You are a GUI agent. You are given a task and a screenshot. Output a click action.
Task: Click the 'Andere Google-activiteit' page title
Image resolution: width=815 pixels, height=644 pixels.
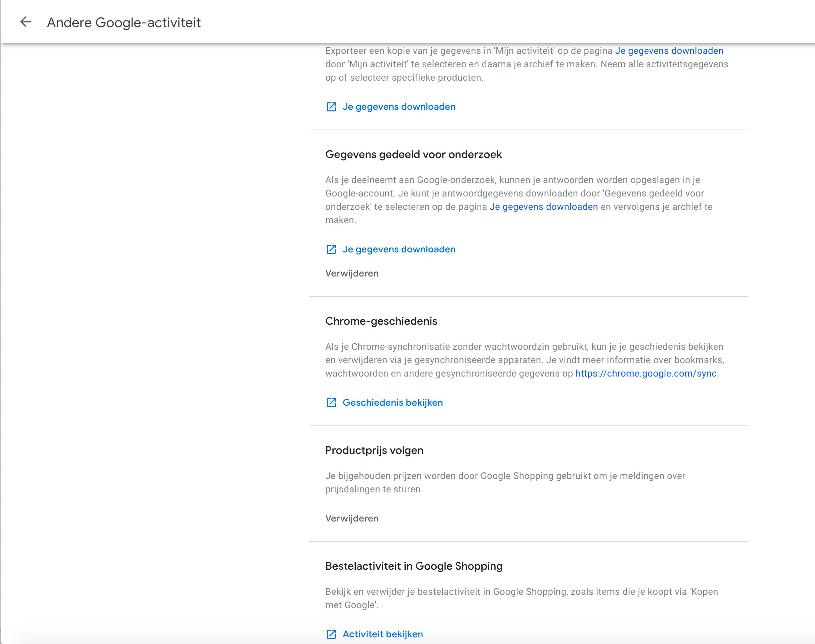pyautogui.click(x=124, y=23)
